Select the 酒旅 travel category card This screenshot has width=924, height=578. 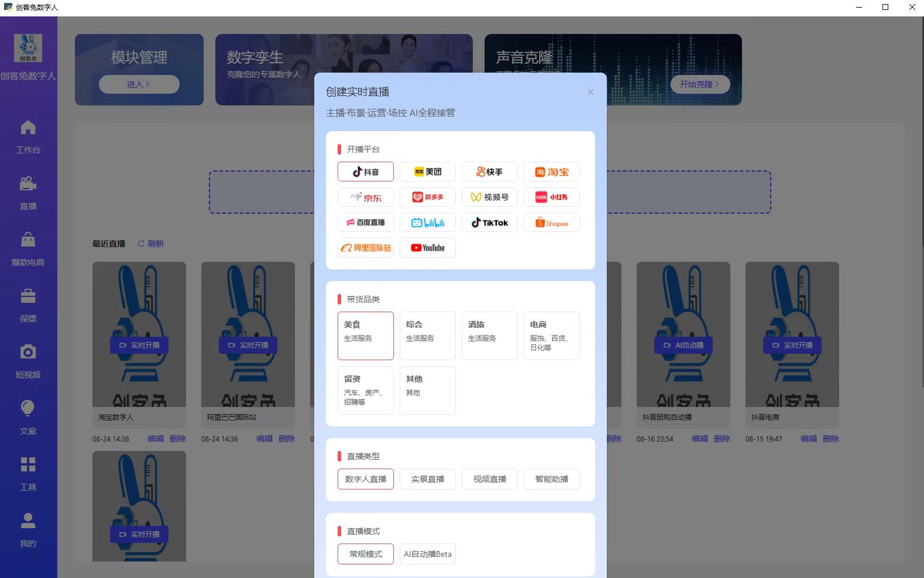(490, 336)
